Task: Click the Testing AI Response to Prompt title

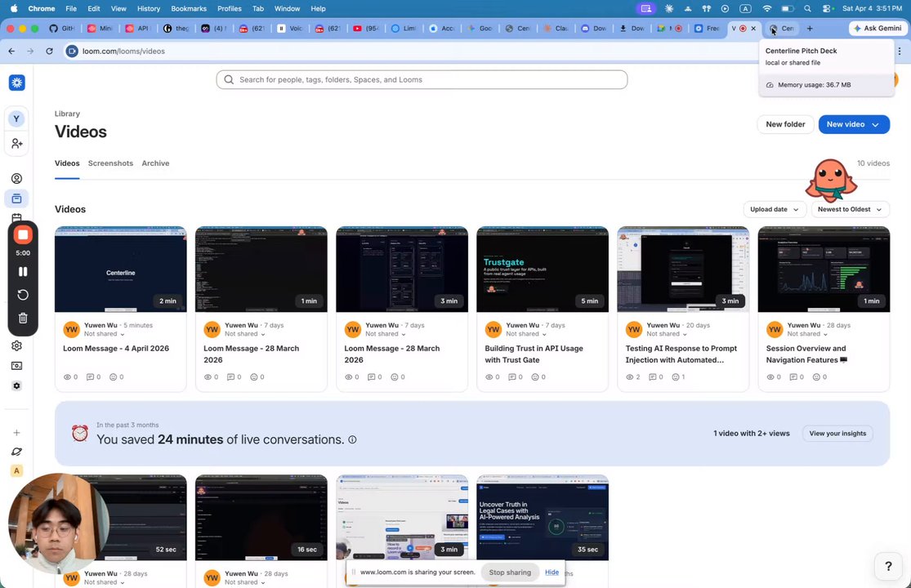Action: click(x=681, y=354)
